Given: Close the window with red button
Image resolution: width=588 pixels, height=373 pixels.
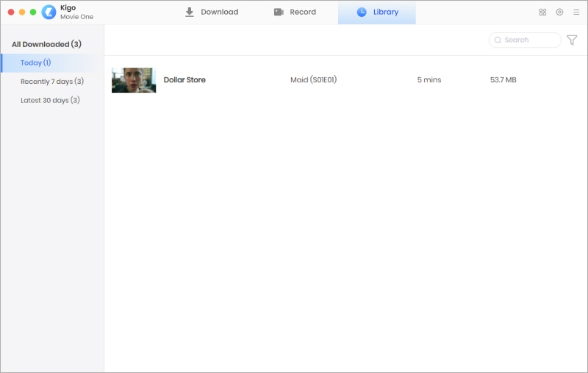Looking at the screenshot, I should (x=11, y=12).
